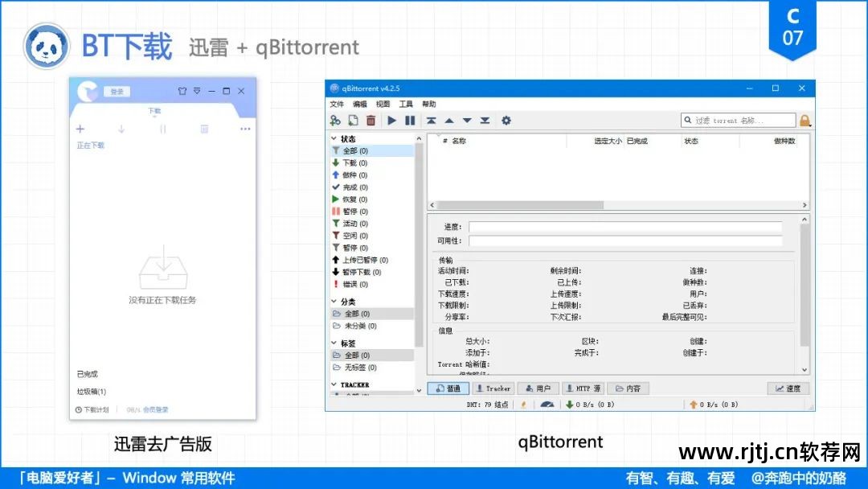The image size is (868, 489).
Task: Sort torrent list by 做种数 column
Action: 784,142
